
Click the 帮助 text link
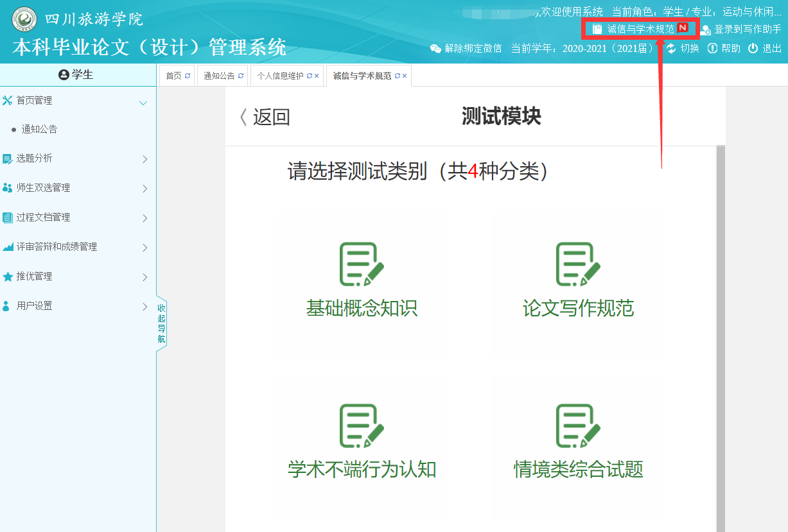click(731, 48)
